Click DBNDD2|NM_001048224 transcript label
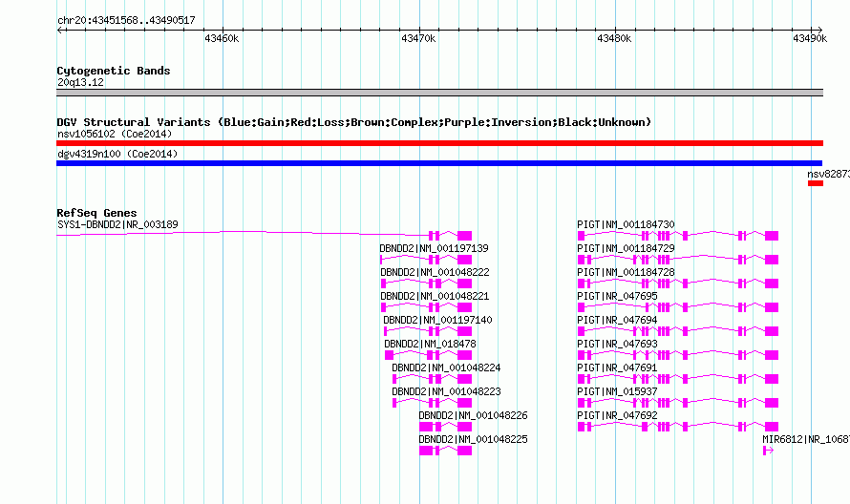The image size is (850, 504). [446, 367]
